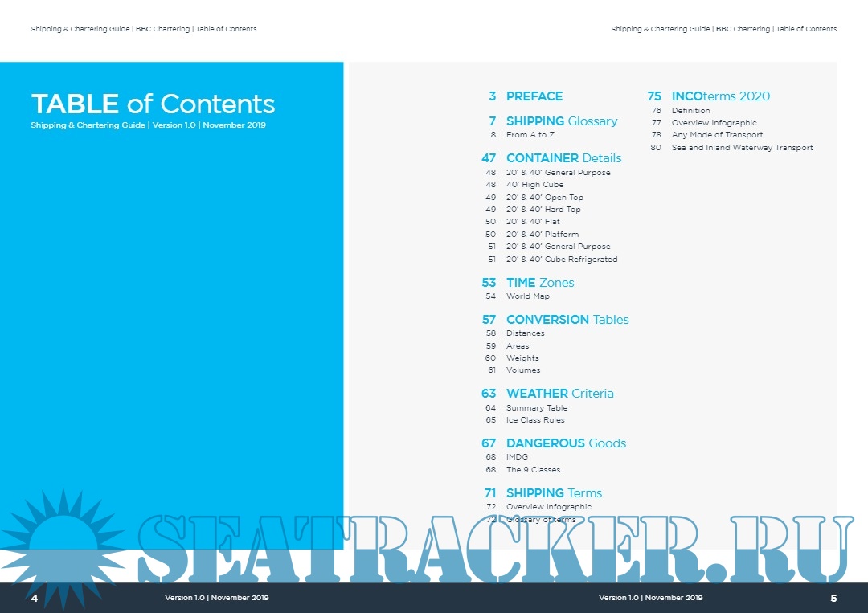Click the 'From A to Z' entry

(x=530, y=135)
